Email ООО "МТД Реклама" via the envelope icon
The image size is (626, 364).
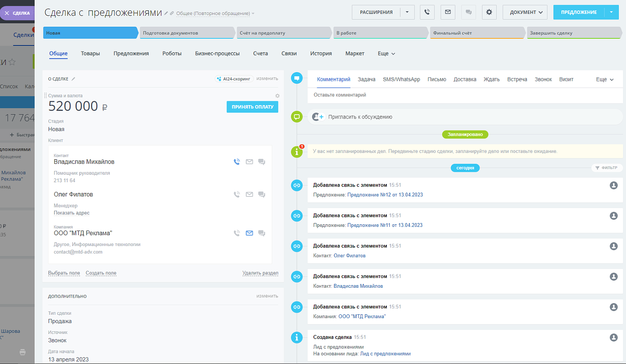point(249,233)
